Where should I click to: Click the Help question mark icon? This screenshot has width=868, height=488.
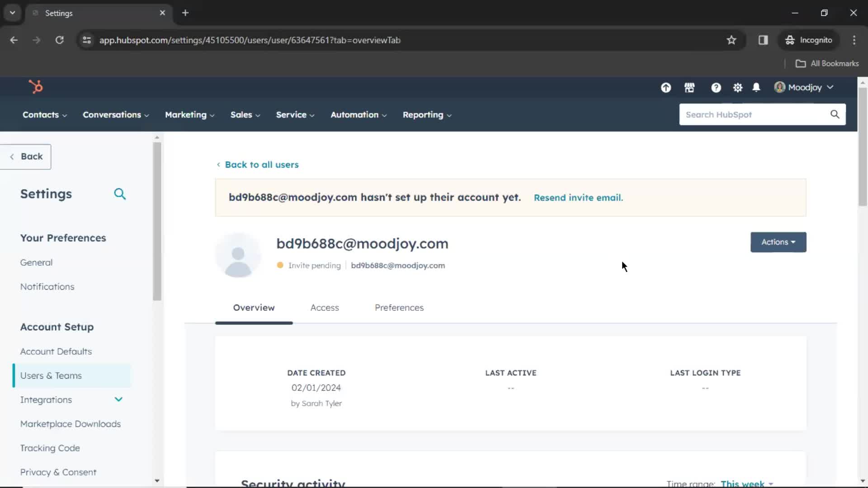pos(715,88)
